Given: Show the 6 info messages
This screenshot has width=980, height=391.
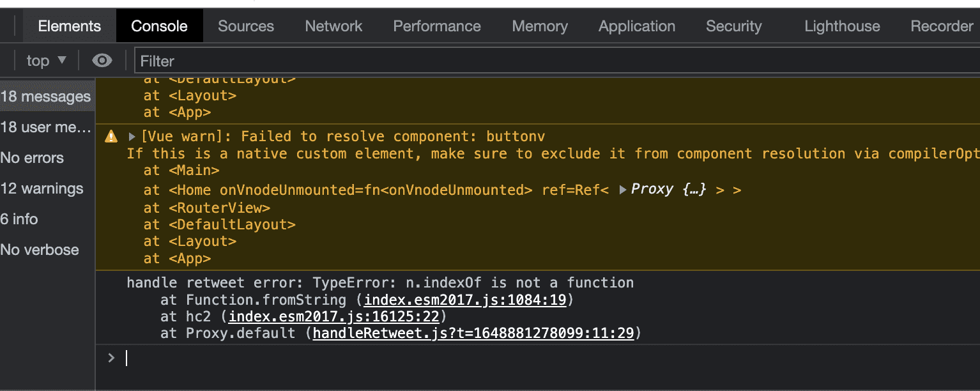Looking at the screenshot, I should coord(19,219).
